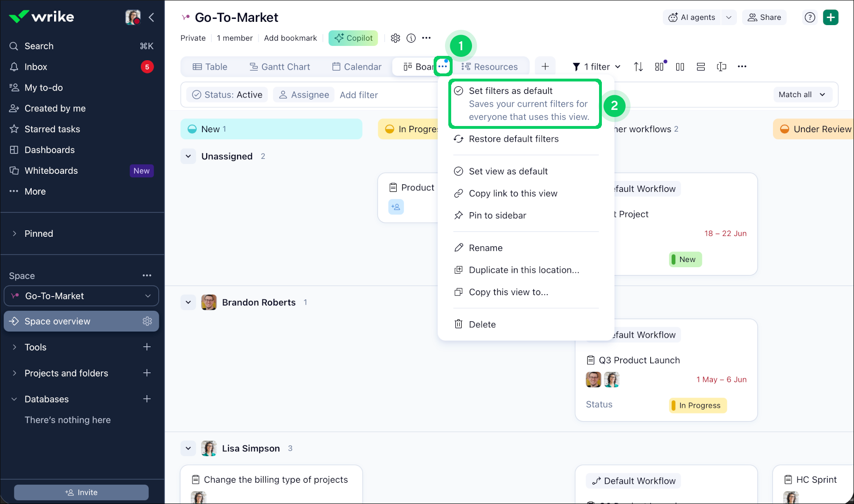Viewport: 854px width, 504px height.
Task: Click the Copilot button
Action: pos(353,38)
